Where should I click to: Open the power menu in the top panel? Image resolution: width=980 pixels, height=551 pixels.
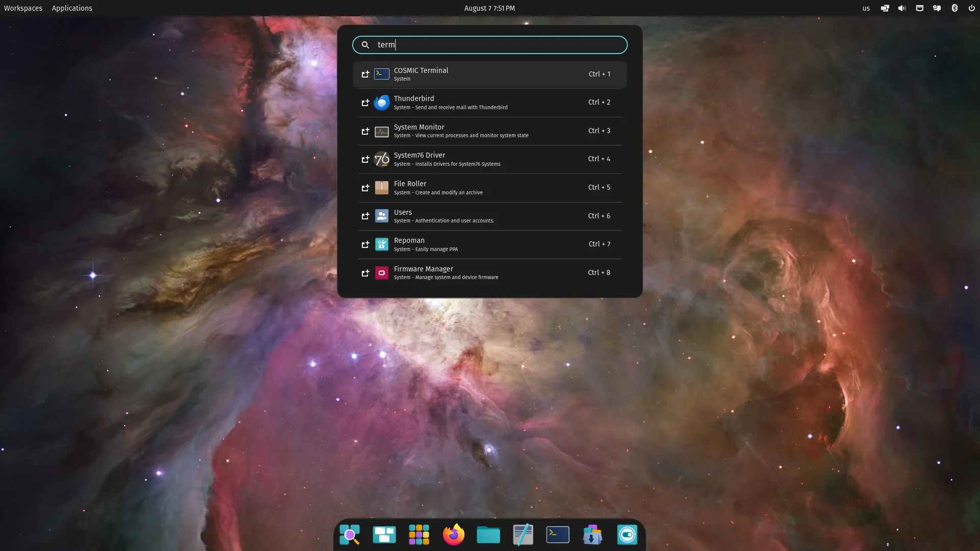[972, 8]
